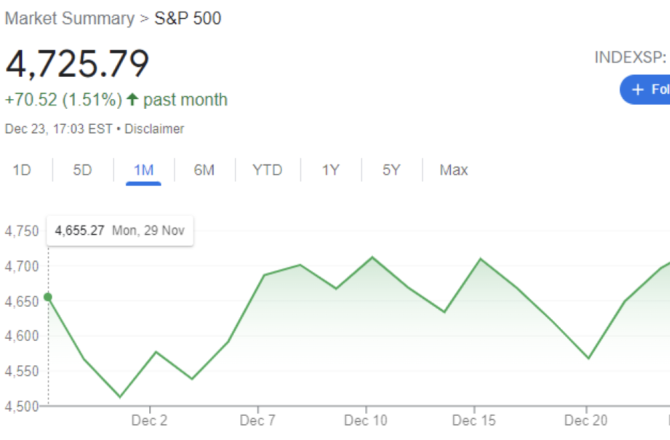Click the Dec 7 axis label
Viewport: 670px width, 440px height.
point(258,420)
